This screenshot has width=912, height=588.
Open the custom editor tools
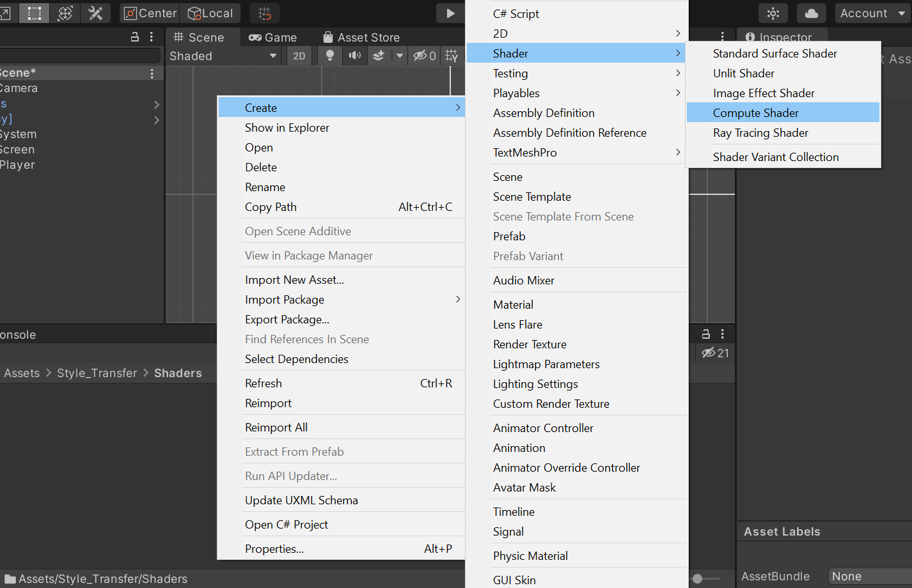[x=95, y=13]
